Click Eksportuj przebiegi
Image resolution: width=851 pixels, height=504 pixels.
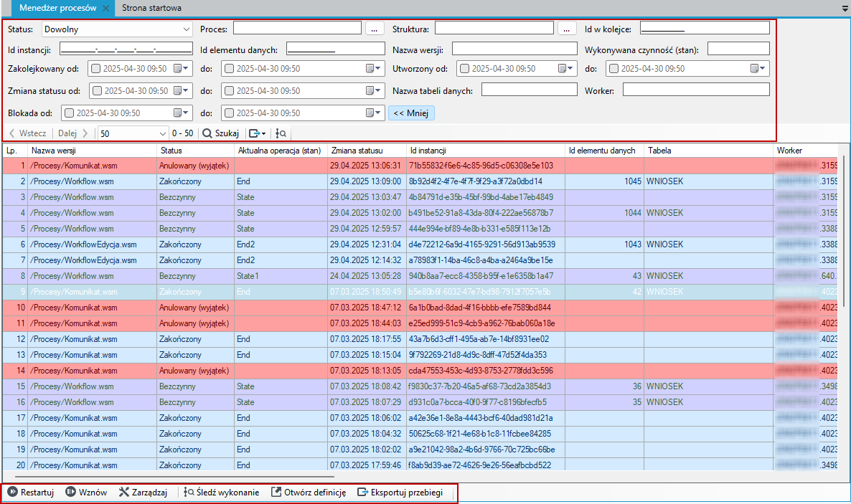pyautogui.click(x=400, y=492)
